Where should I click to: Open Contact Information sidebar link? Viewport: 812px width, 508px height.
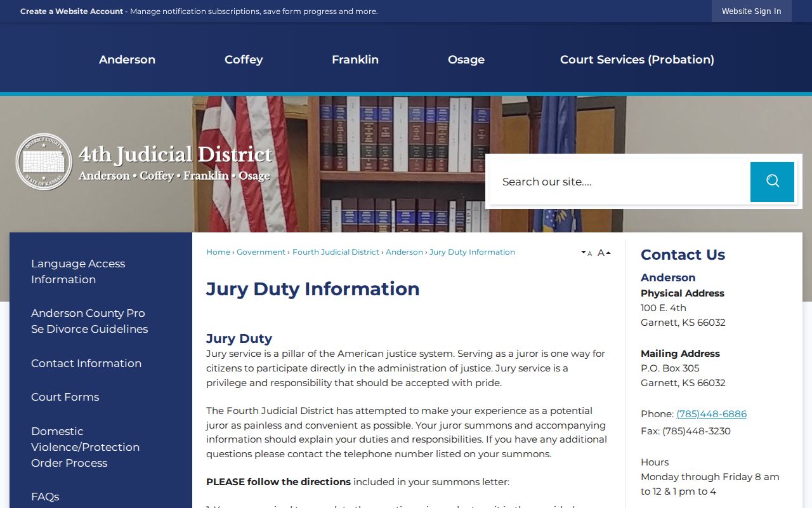(86, 363)
